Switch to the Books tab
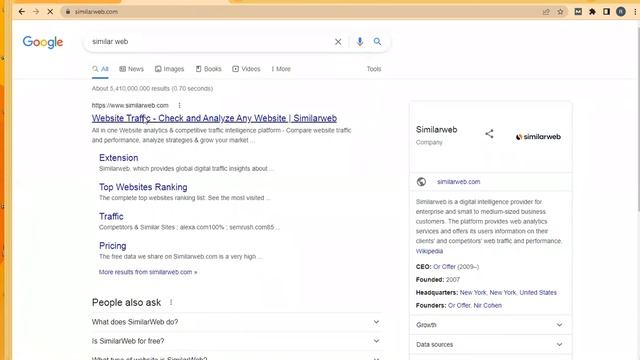The height and width of the screenshot is (360, 640). tap(209, 69)
